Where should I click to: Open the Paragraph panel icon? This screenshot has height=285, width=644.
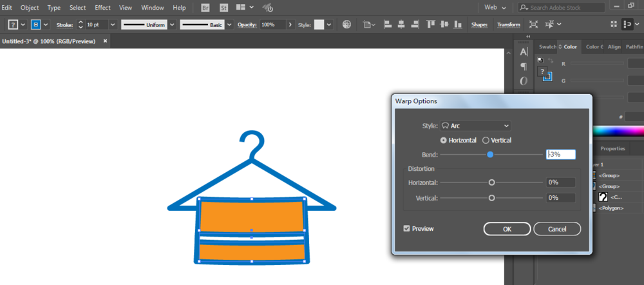pos(524,66)
